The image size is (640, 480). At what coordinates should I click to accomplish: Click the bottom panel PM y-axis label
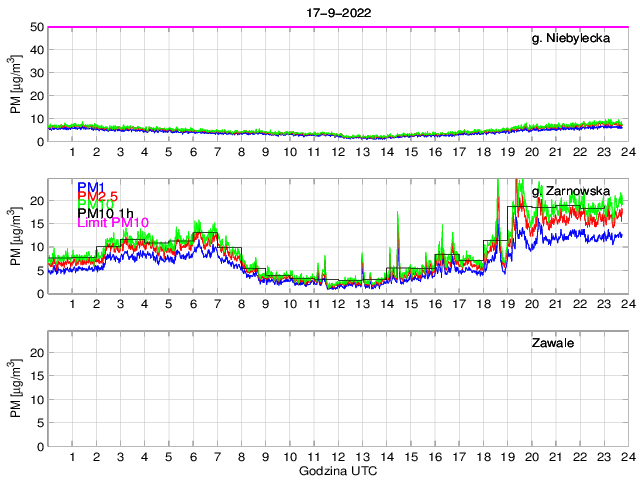(15, 388)
